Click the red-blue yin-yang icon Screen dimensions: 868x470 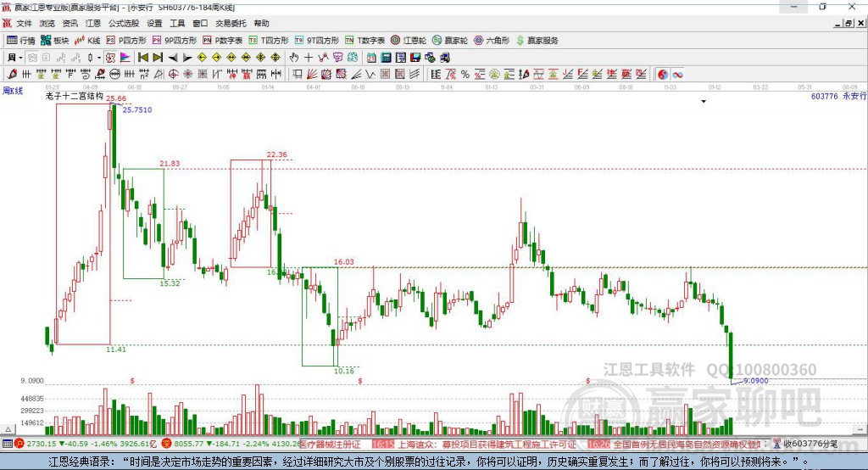(663, 75)
